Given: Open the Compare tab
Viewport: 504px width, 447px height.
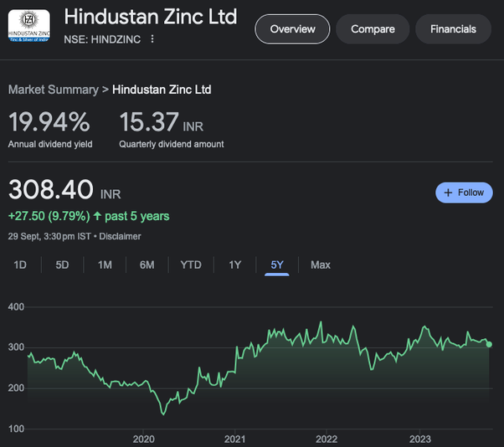Looking at the screenshot, I should (x=373, y=29).
